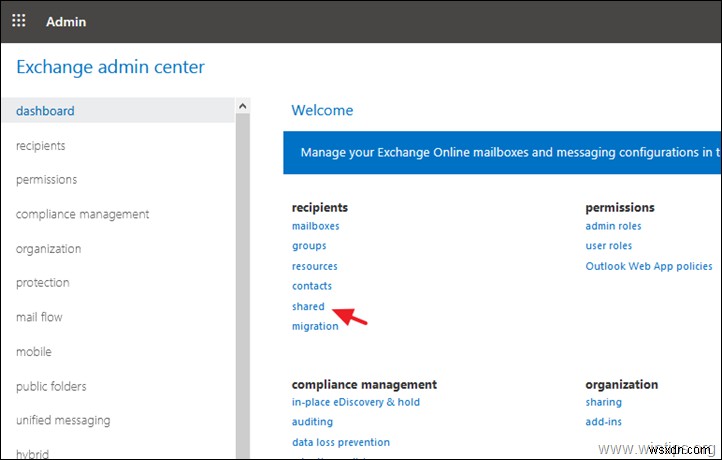Open in-place eDiscovery & hold link
722x460 pixels.
point(355,402)
